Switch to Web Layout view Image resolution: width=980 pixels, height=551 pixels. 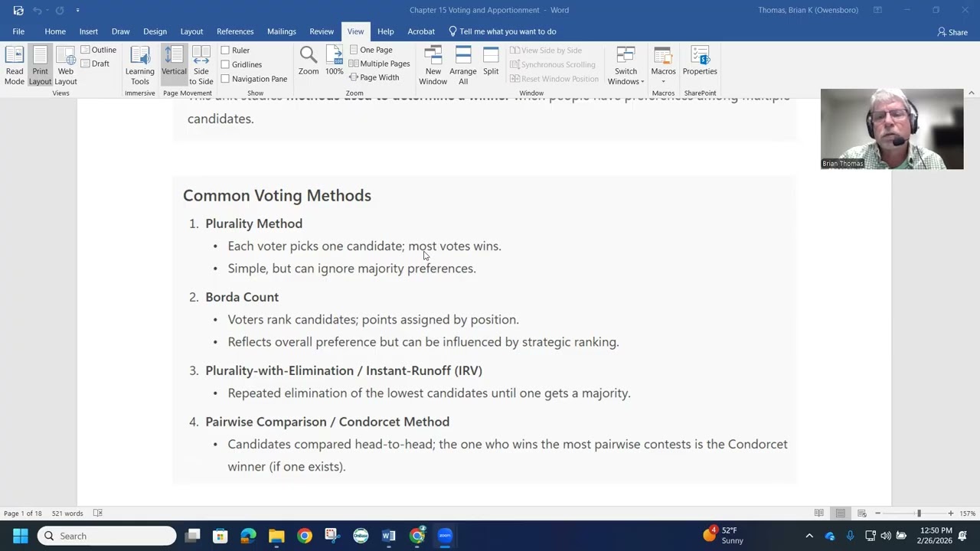click(66, 66)
